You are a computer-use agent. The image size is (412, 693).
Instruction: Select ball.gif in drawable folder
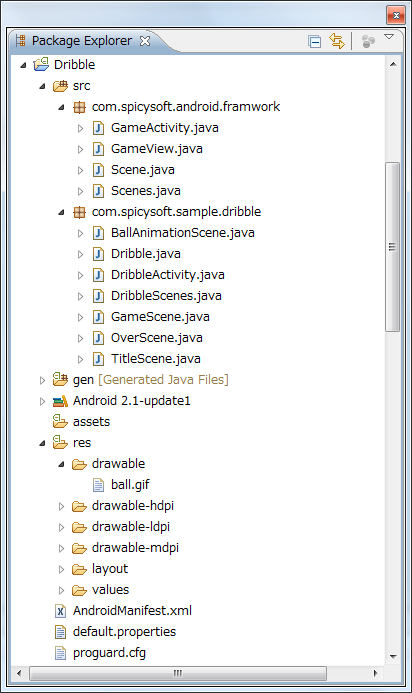tap(130, 485)
